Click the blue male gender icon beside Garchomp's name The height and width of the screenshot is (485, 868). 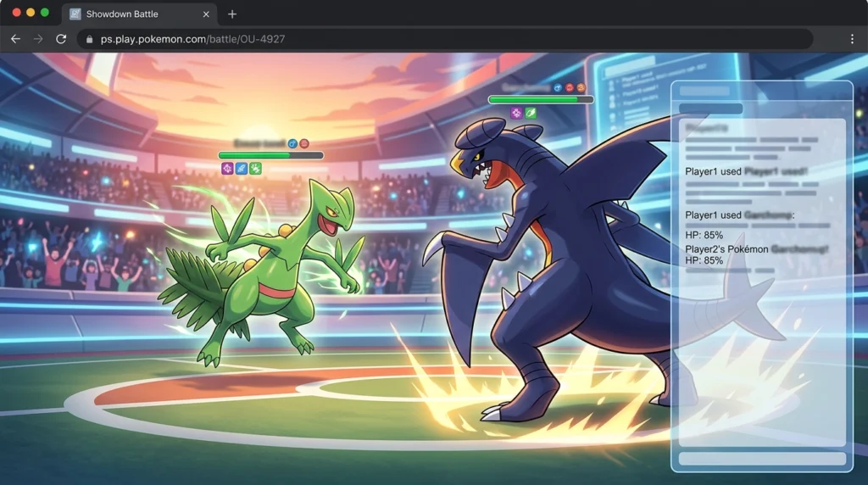[558, 87]
